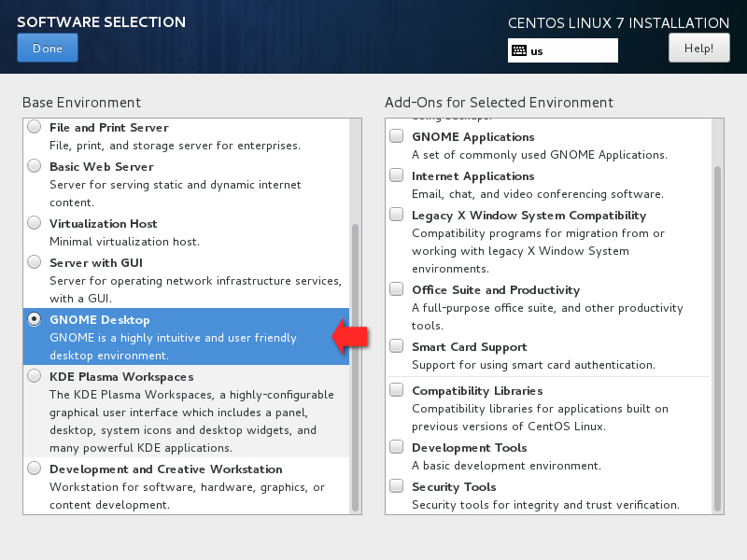The image size is (747, 560).
Task: Select the GNOME Desktop radio button
Action: [x=35, y=319]
